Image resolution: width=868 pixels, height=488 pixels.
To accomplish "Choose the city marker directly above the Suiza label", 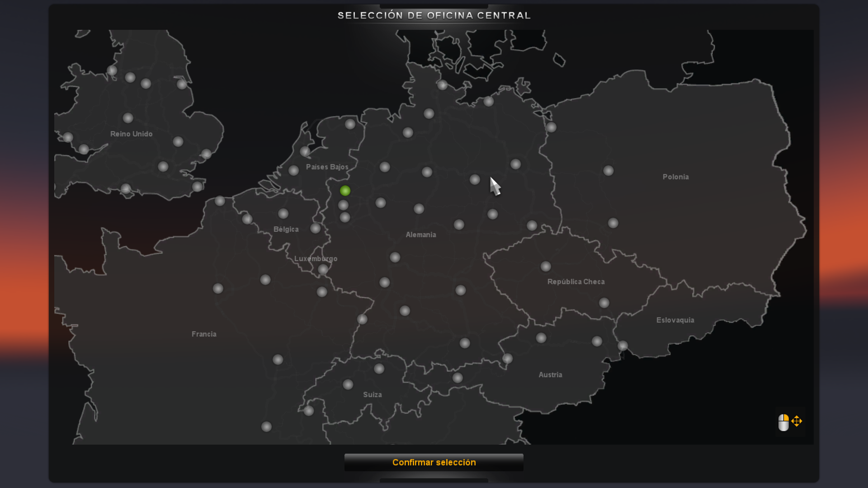I will point(379,369).
